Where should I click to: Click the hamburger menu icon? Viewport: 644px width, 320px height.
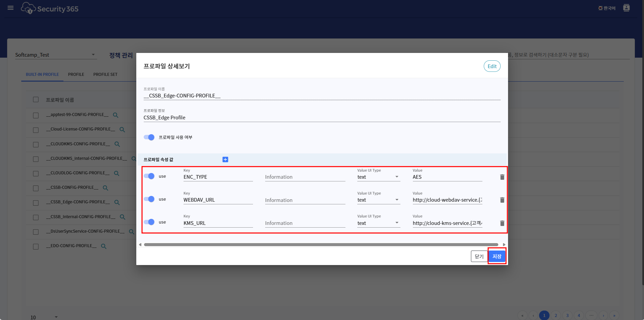coord(10,8)
